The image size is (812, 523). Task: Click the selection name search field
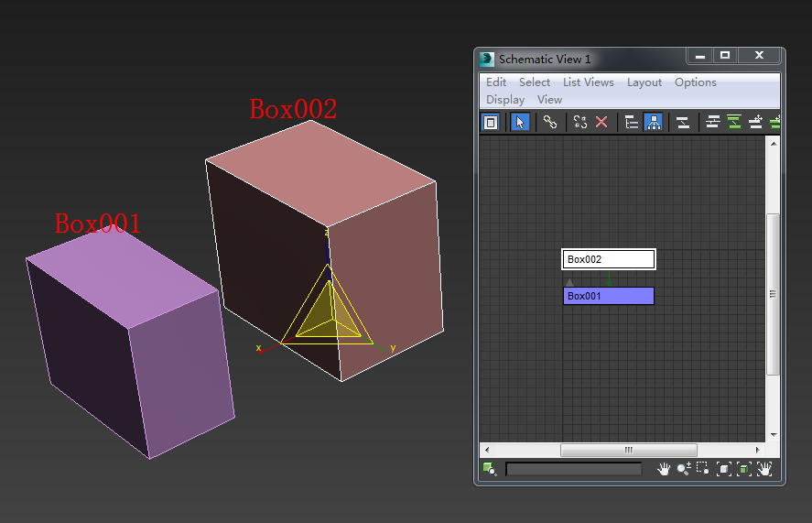pyautogui.click(x=573, y=469)
